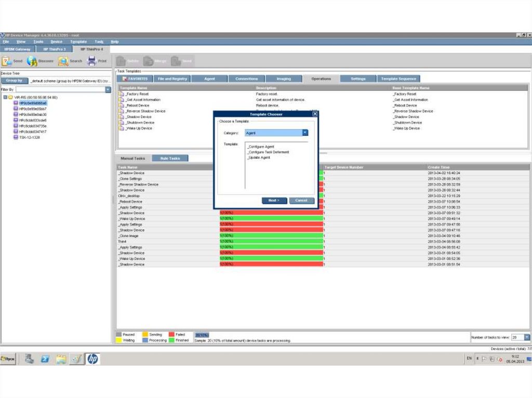Open the Tools menu

click(38, 42)
